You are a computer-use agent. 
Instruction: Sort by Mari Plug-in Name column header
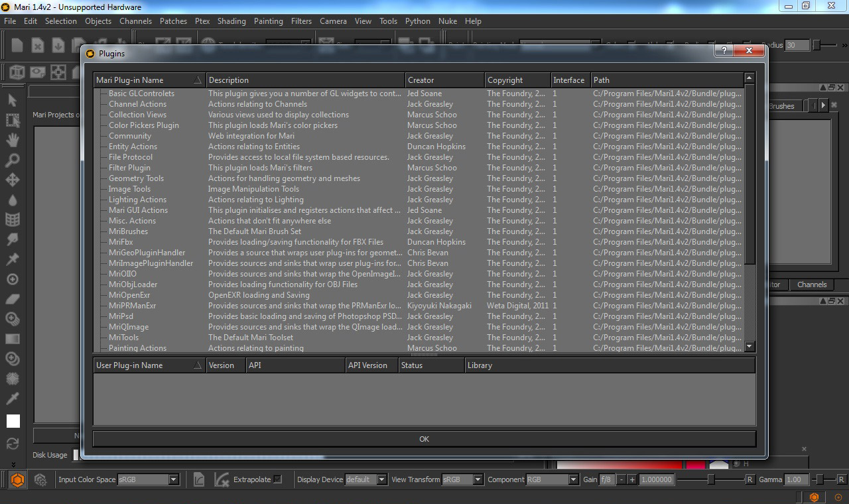149,80
